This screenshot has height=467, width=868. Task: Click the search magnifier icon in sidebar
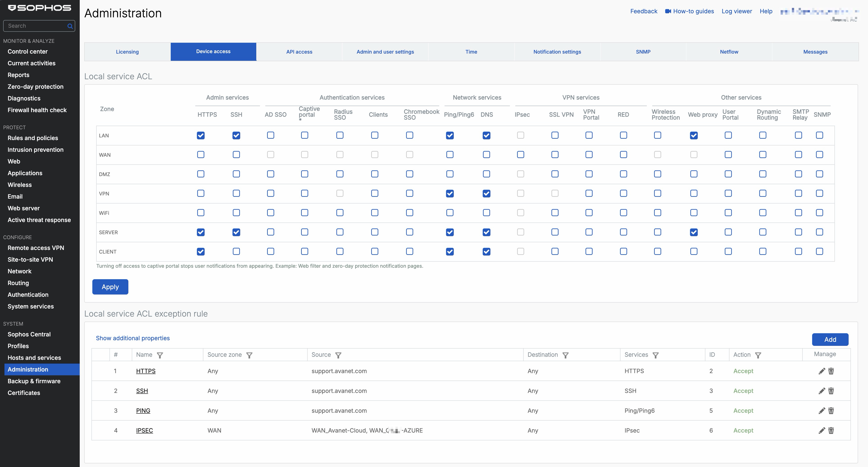(x=70, y=26)
